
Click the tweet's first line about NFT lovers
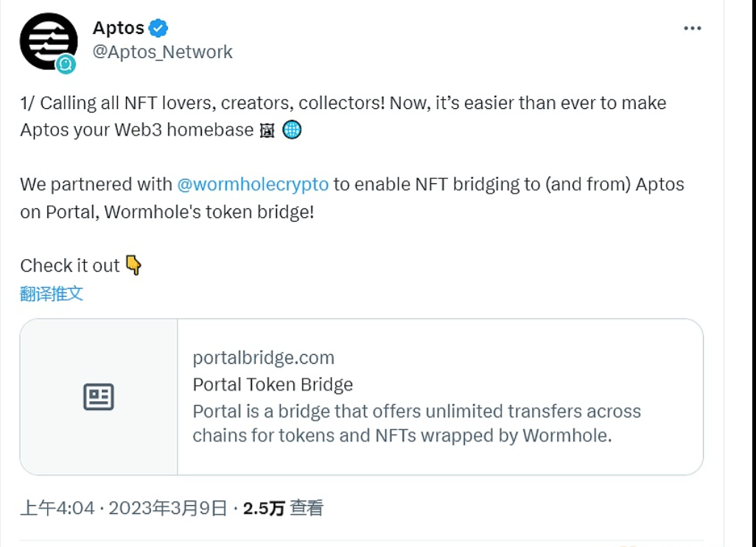(x=343, y=103)
